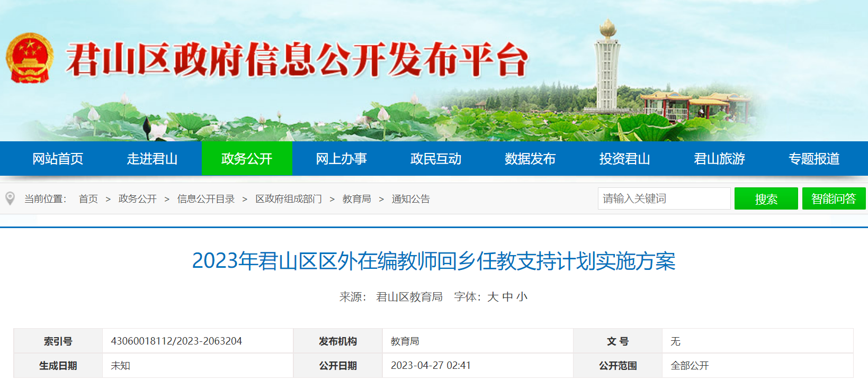The image size is (868, 380).
Task: Open the 网站首页 nav tab
Action: tap(58, 159)
